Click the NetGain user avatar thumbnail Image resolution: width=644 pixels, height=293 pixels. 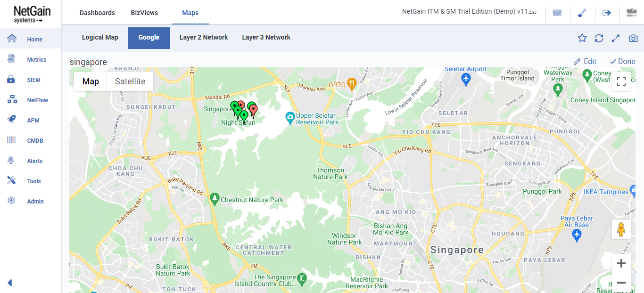[x=632, y=13]
